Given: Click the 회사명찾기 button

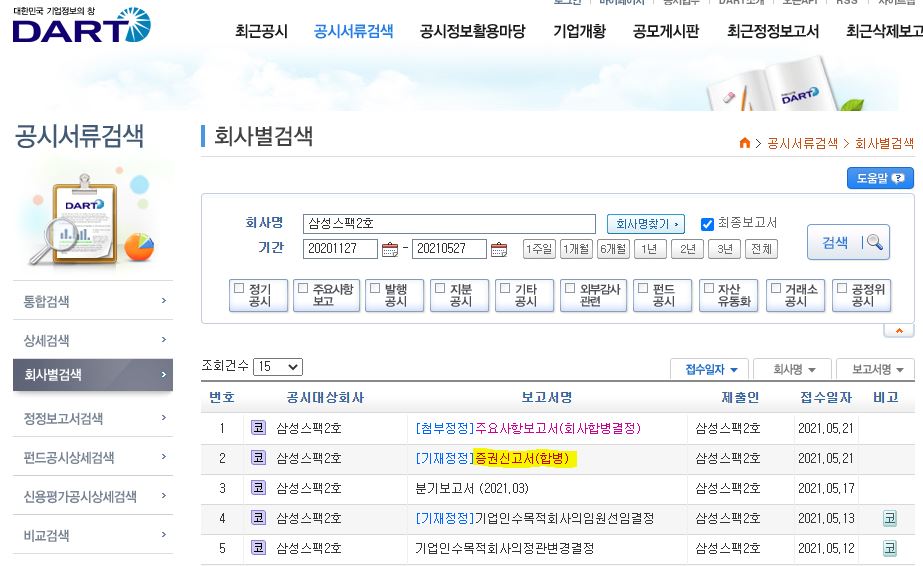Looking at the screenshot, I should [x=646, y=224].
